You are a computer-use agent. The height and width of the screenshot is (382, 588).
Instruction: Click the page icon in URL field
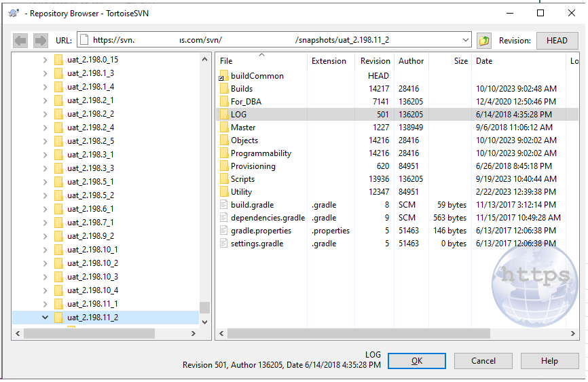click(84, 40)
